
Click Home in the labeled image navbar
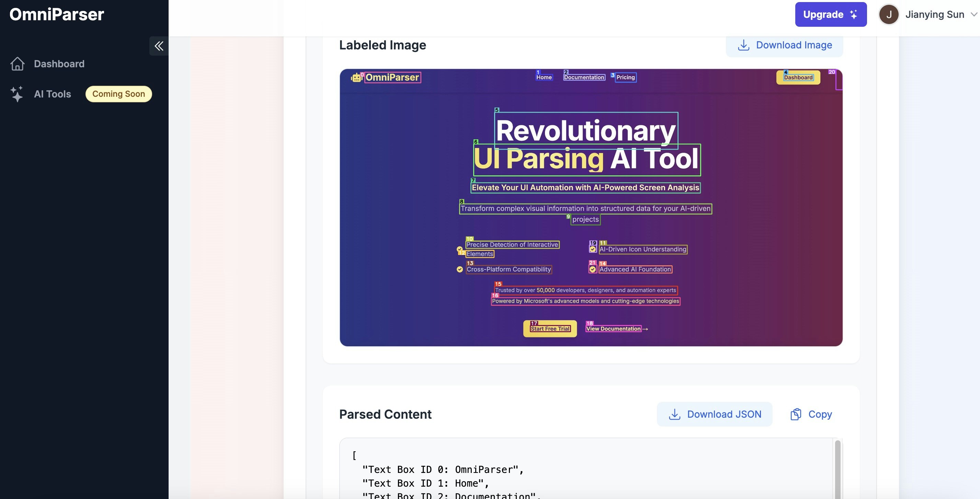tap(544, 77)
